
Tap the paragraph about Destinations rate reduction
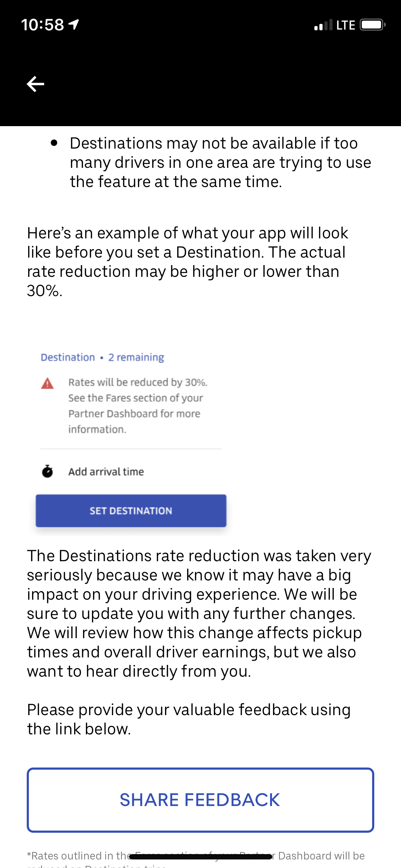point(199,613)
